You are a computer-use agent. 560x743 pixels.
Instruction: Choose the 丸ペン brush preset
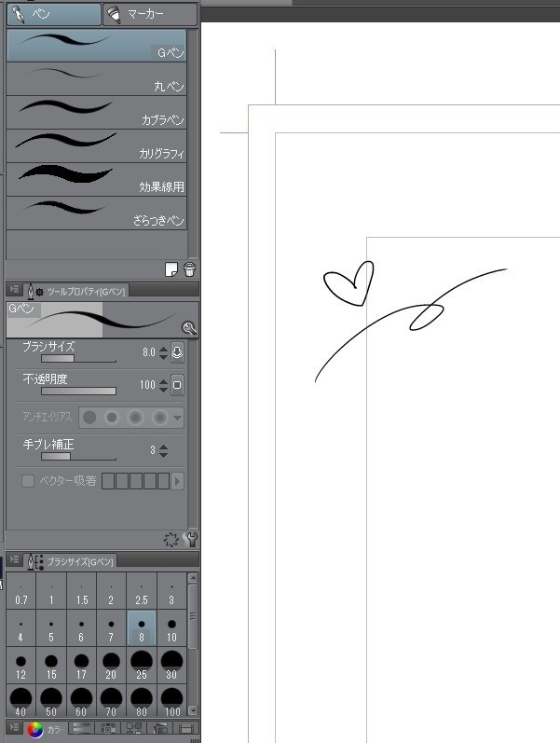tap(97, 78)
